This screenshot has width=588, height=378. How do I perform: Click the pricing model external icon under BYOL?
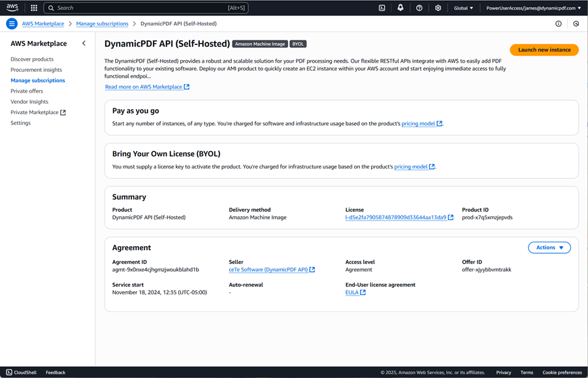click(x=432, y=166)
